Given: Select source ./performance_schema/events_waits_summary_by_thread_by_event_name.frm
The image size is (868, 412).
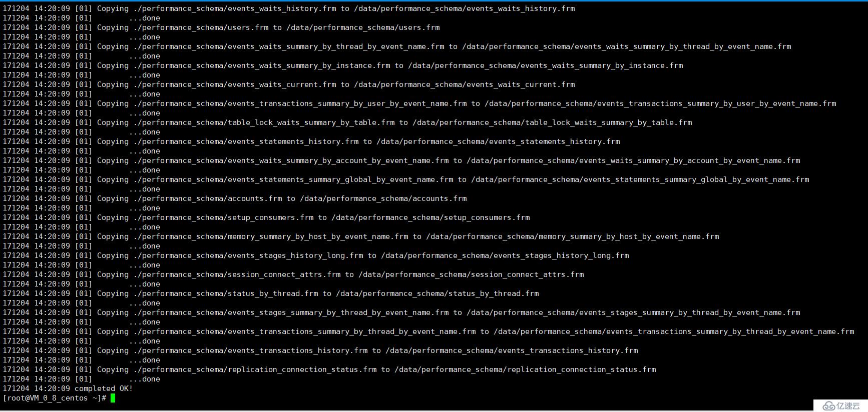Looking at the screenshot, I should click(x=289, y=46).
